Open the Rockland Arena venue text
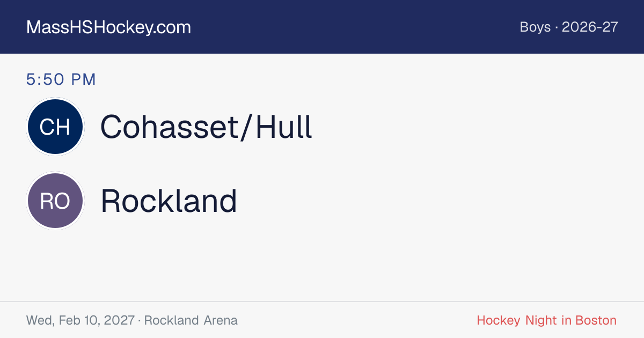 [191, 321]
